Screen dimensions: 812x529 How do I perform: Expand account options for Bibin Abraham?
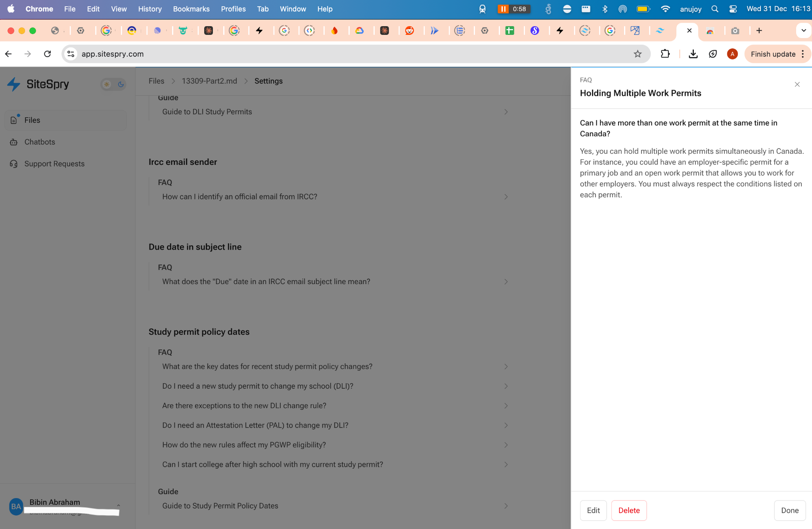tap(119, 506)
